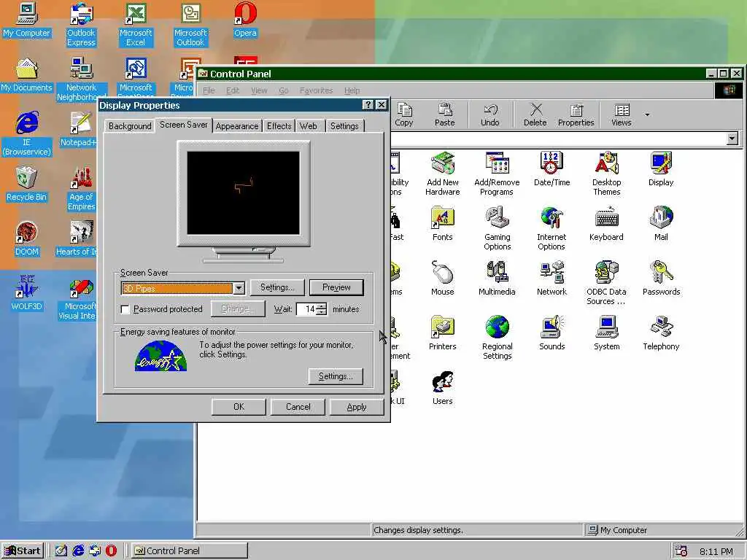Select the Opera desktop shortcut

point(245,20)
